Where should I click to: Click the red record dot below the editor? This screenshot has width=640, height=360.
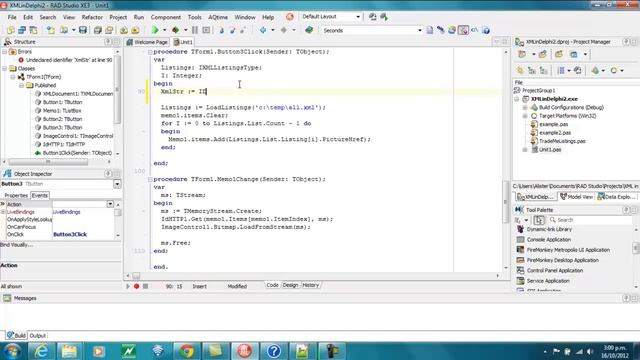click(x=136, y=287)
